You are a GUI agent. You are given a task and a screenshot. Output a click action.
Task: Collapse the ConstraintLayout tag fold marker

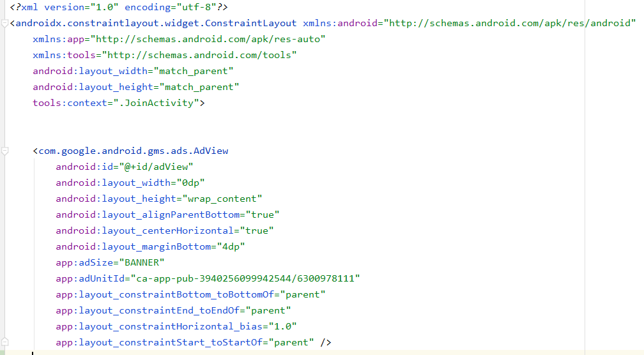(x=4, y=24)
